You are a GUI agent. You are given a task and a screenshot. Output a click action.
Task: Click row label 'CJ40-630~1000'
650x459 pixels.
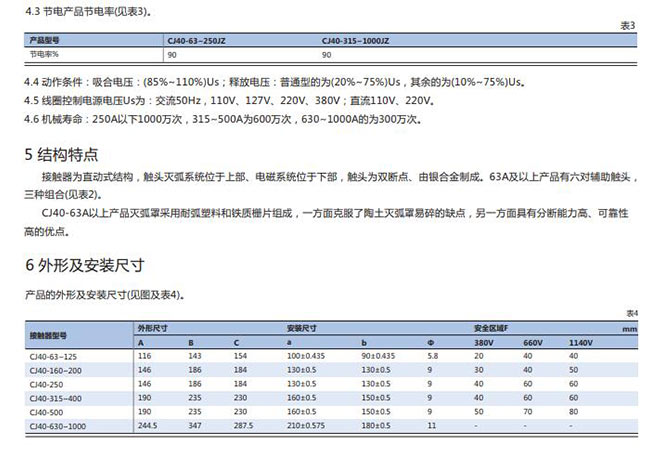[x=58, y=426]
